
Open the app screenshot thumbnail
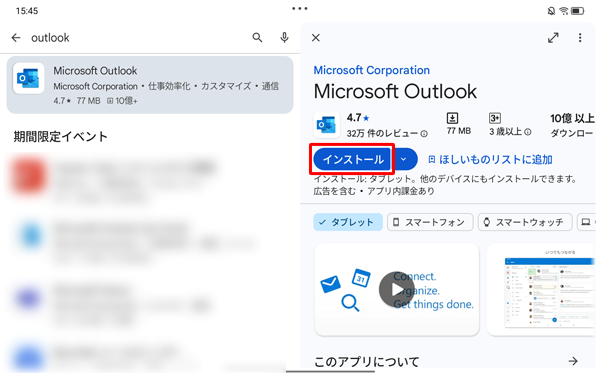[x=542, y=290]
